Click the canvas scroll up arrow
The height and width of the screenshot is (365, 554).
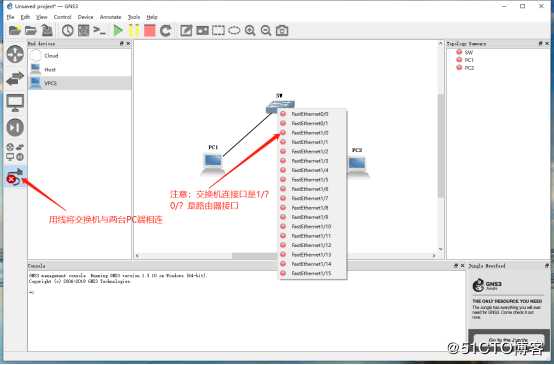pyautogui.click(x=441, y=43)
